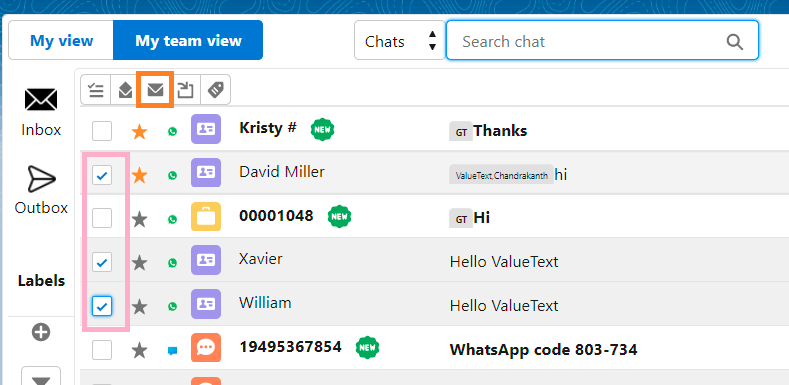Screen dimensions: 789x385
Task: Open the Xavier conversation
Action: (261, 259)
